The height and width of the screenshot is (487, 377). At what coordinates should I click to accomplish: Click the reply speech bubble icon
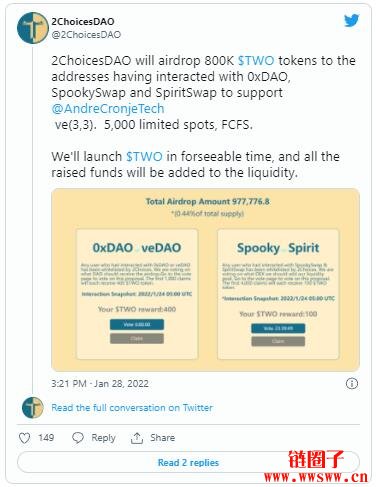78,438
